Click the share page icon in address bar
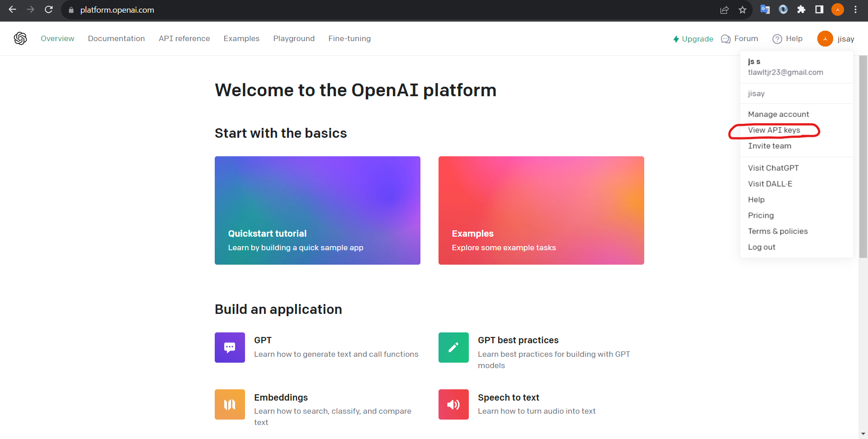This screenshot has width=868, height=439. click(x=724, y=10)
